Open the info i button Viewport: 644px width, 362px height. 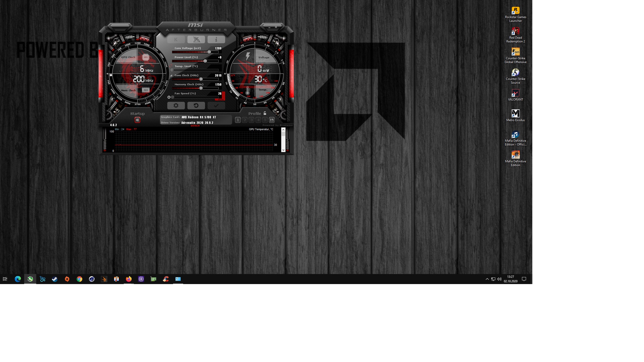[x=216, y=39]
